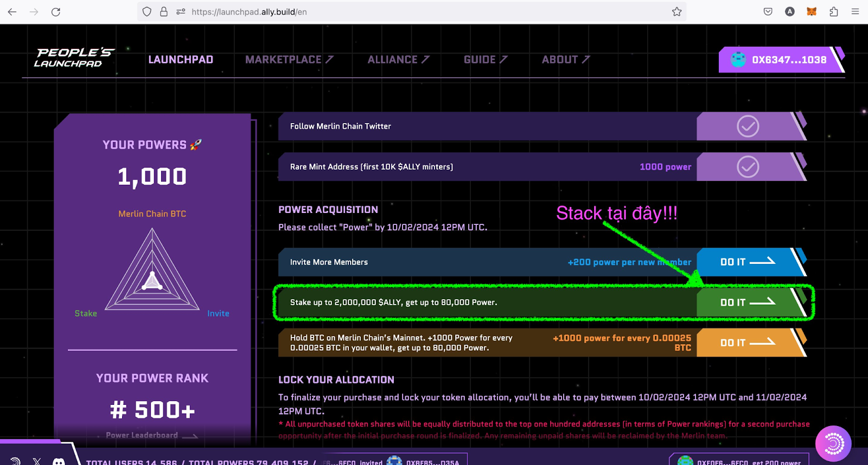
Task: Click Do It for Invite More Members
Action: 748,262
